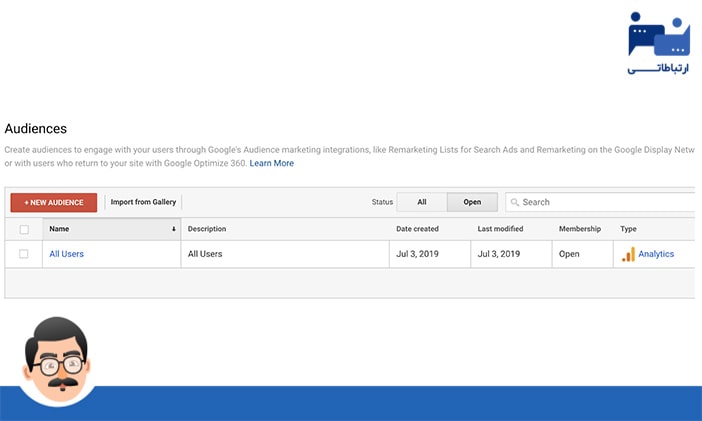Open the All Users audience link
This screenshot has width=702, height=421.
coord(67,254)
